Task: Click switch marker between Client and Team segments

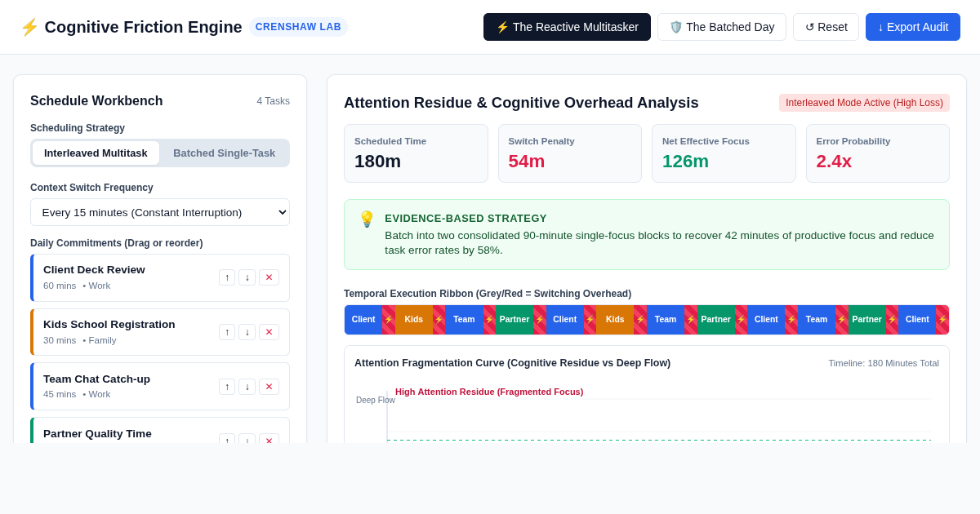Action: [x=791, y=320]
